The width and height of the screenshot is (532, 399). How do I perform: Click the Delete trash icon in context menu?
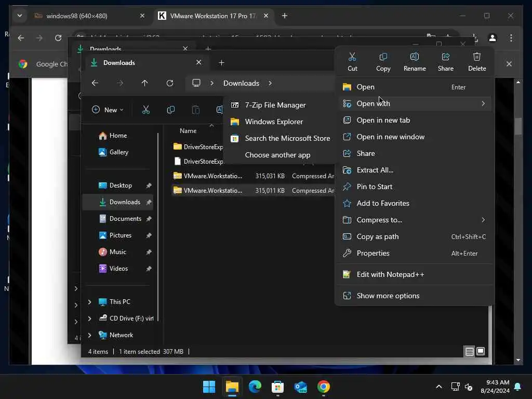pyautogui.click(x=477, y=57)
